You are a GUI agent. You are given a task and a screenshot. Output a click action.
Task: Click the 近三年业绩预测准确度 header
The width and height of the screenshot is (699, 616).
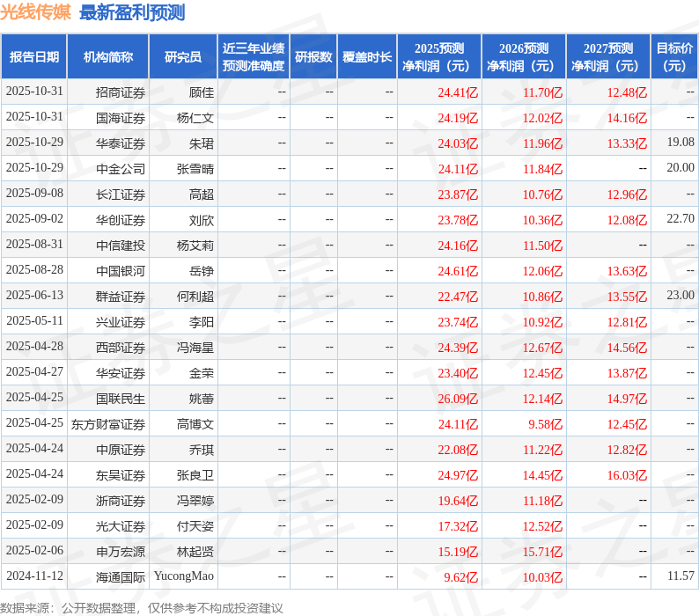[254, 57]
